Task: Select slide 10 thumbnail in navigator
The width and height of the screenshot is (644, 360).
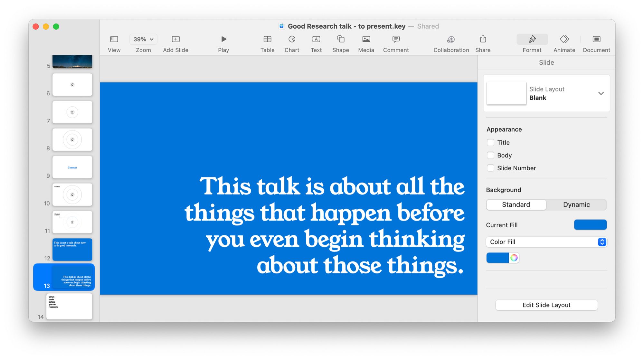Action: [72, 194]
